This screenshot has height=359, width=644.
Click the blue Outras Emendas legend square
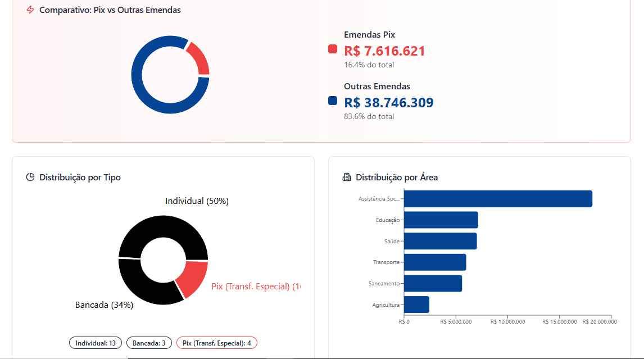[333, 101]
